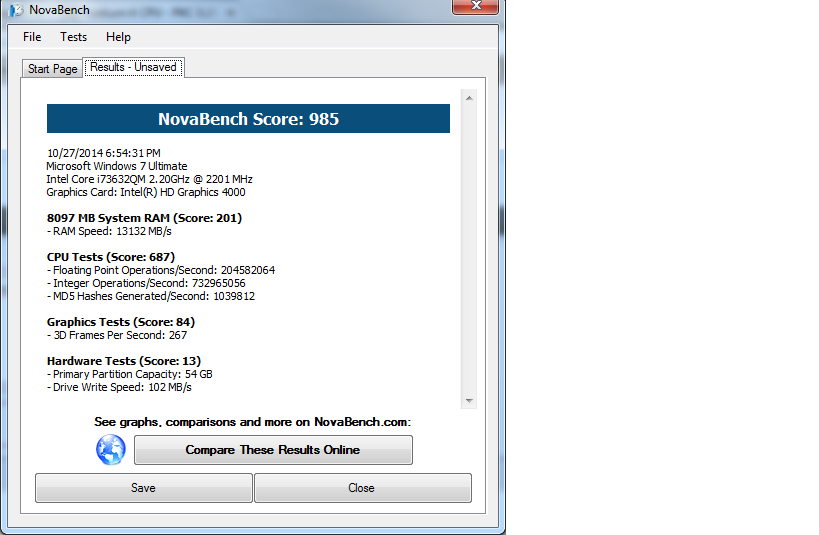Image resolution: width=819 pixels, height=535 pixels.
Task: Click the results scrollbar up arrow
Action: [x=469, y=98]
